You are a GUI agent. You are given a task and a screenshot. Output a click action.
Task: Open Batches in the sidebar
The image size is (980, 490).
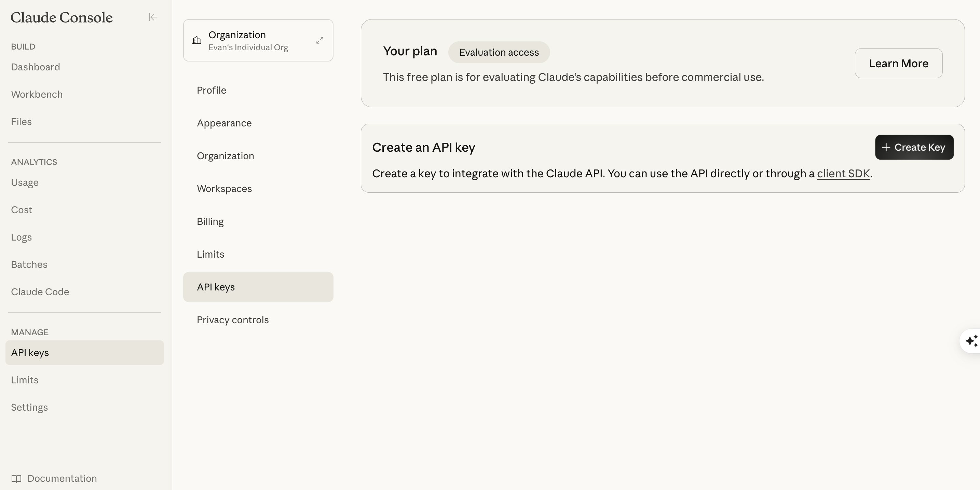pos(29,264)
